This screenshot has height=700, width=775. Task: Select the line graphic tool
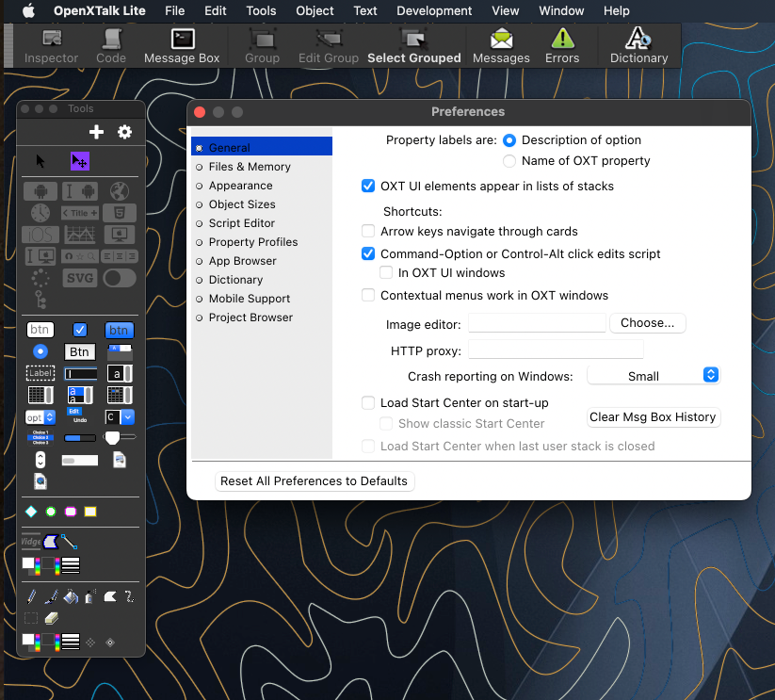coord(69,542)
